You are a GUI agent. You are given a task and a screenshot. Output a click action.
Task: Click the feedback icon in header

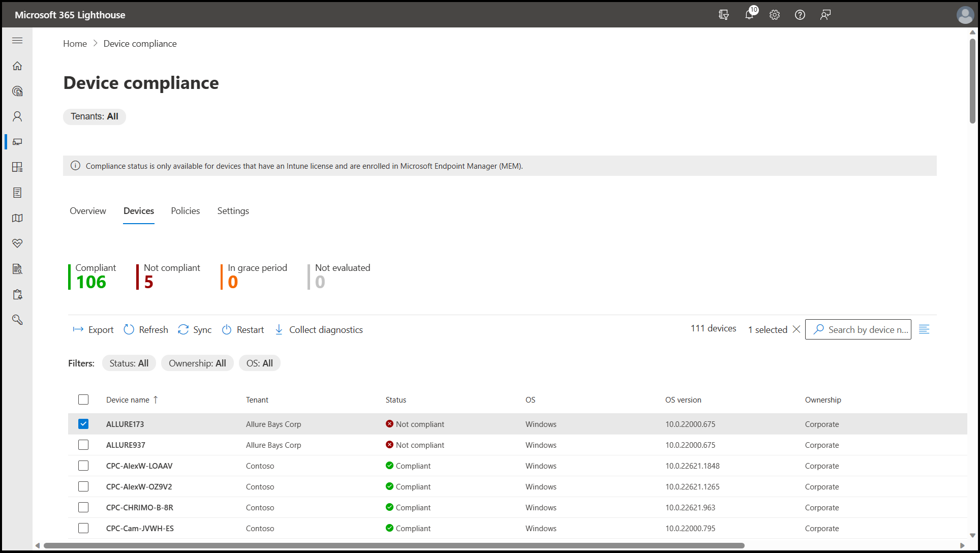click(825, 15)
